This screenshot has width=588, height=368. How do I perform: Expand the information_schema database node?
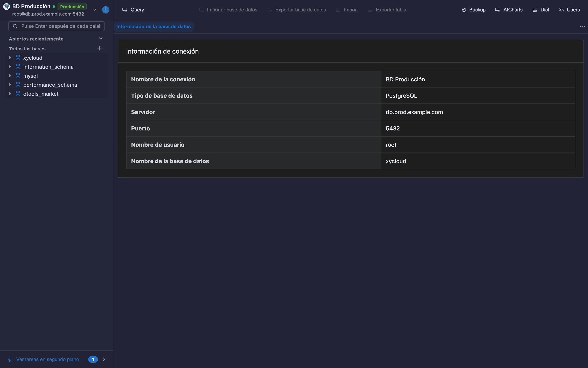[10, 67]
